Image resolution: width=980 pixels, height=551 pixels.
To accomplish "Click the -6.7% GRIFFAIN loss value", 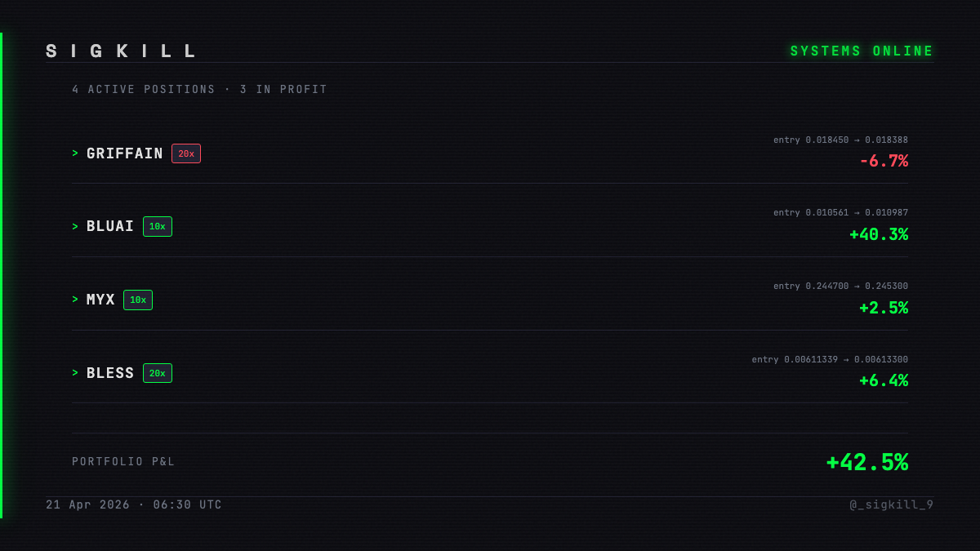I will pyautogui.click(x=884, y=161).
